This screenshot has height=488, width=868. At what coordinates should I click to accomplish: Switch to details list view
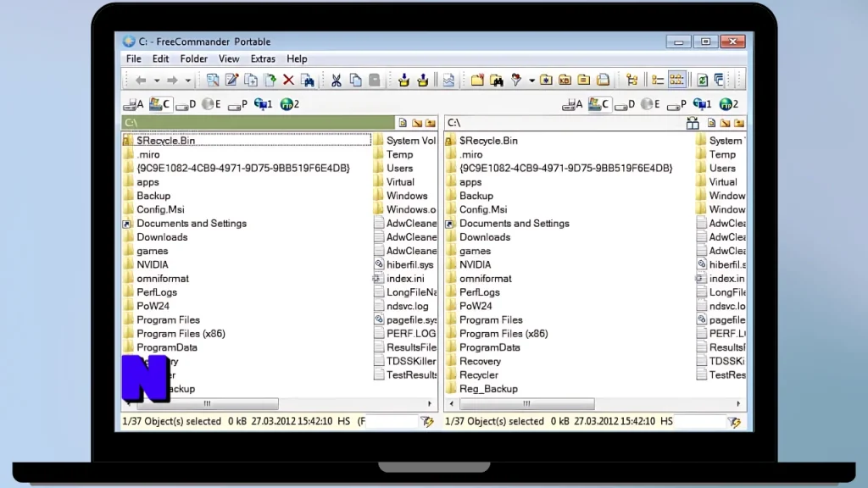(x=657, y=80)
